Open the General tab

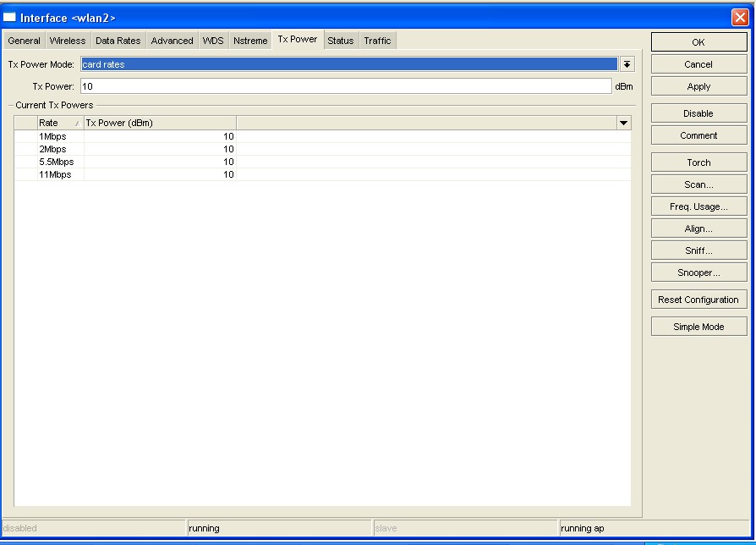click(25, 41)
